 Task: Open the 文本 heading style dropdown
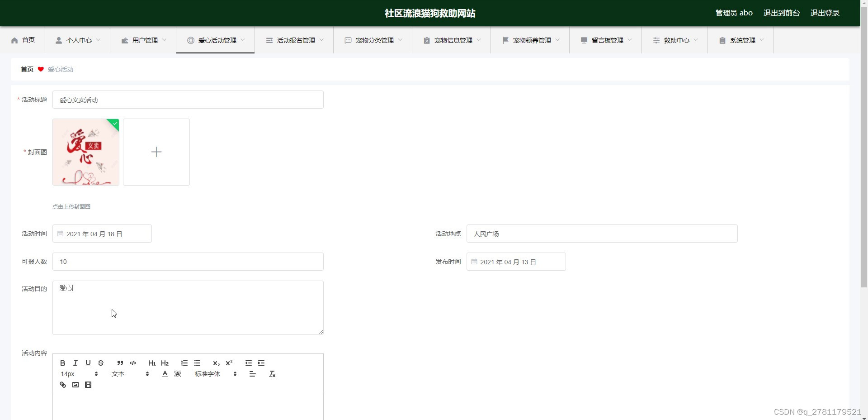pyautogui.click(x=130, y=374)
